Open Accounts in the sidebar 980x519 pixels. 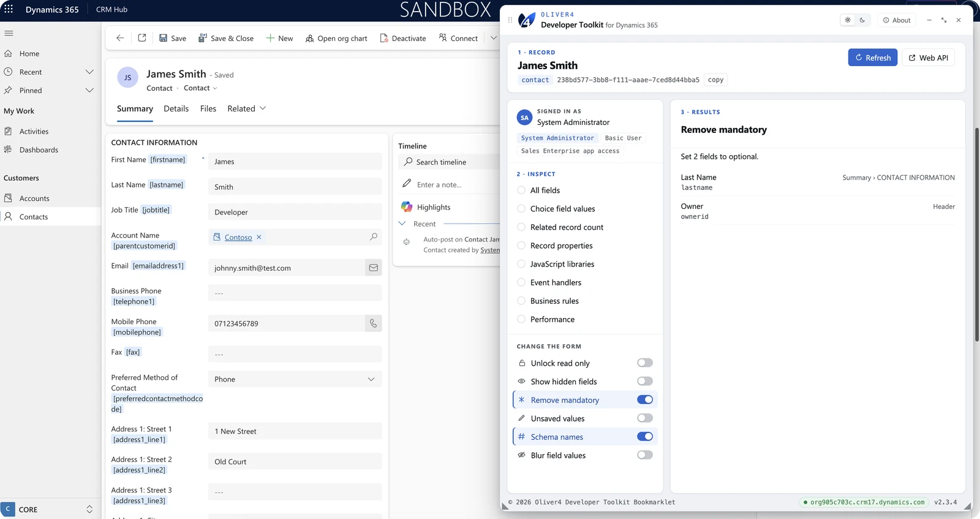tap(34, 199)
